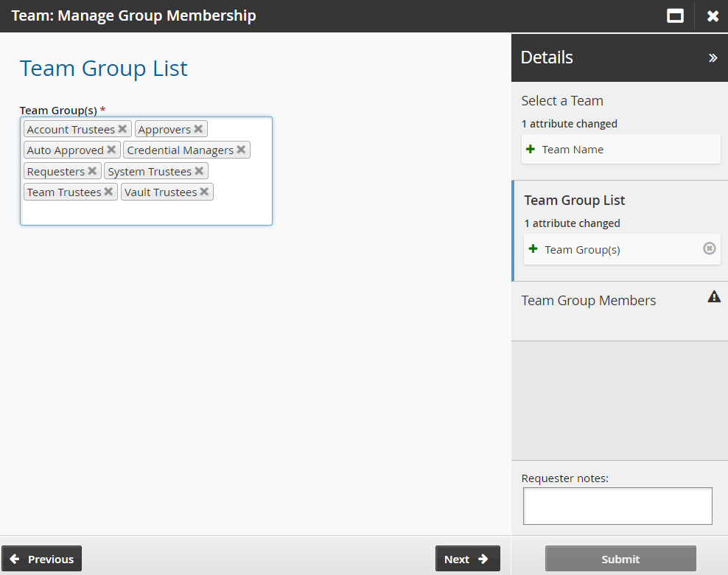This screenshot has width=728, height=575.
Task: Revert the Team Group(s) attribute change
Action: click(709, 248)
